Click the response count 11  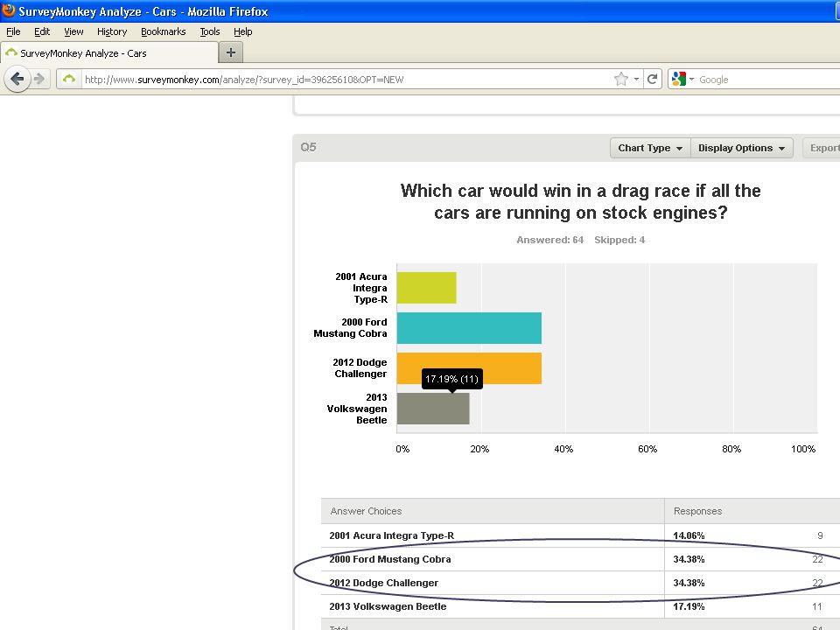817,606
